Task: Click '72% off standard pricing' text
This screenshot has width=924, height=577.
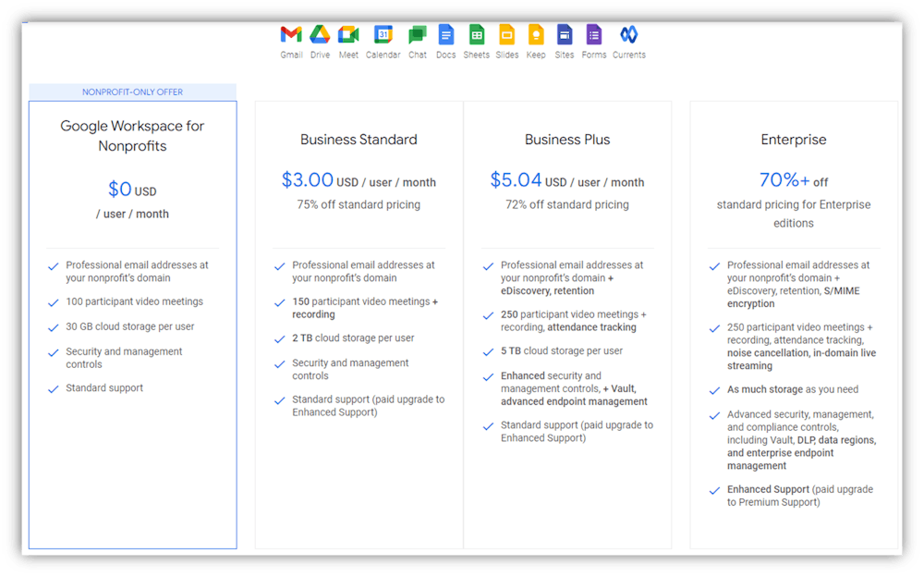Action: [567, 204]
